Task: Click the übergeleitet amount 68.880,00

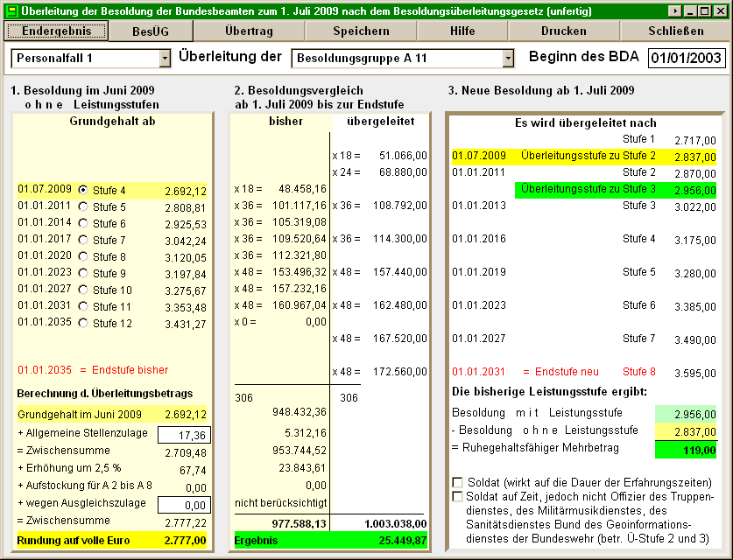Action: click(403, 172)
